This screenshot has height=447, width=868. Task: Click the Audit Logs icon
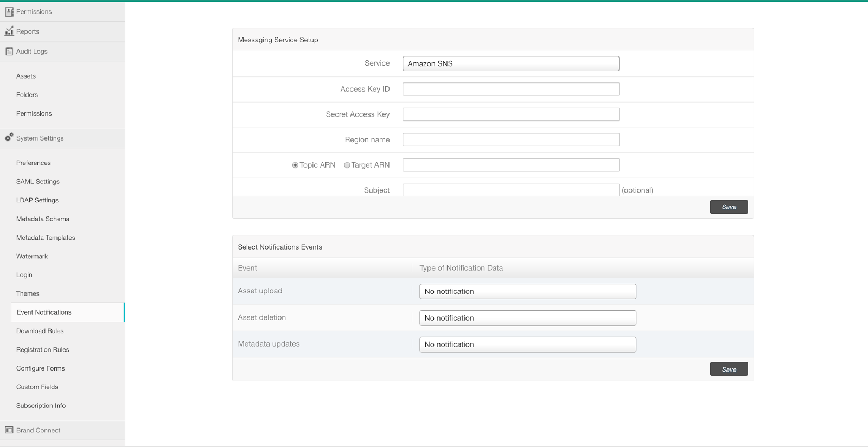[9, 52]
